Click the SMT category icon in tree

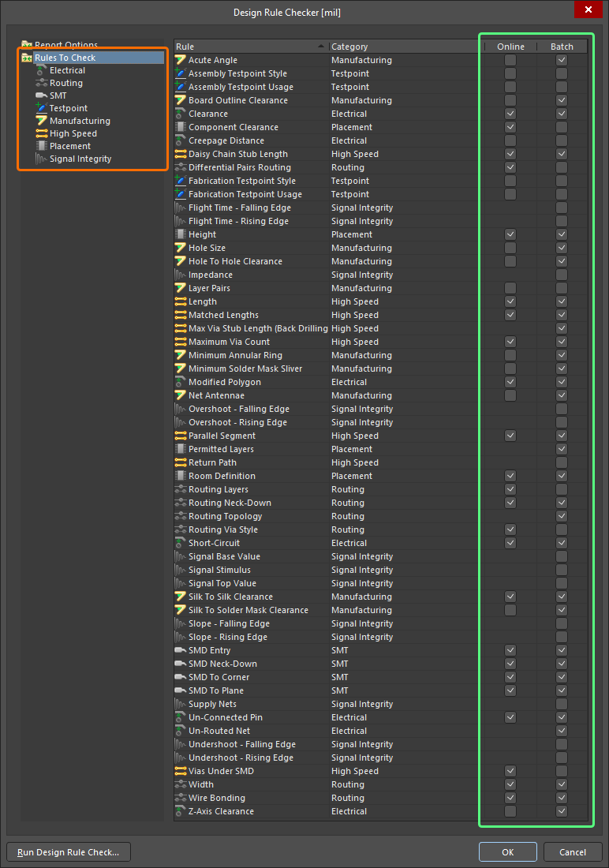point(41,95)
